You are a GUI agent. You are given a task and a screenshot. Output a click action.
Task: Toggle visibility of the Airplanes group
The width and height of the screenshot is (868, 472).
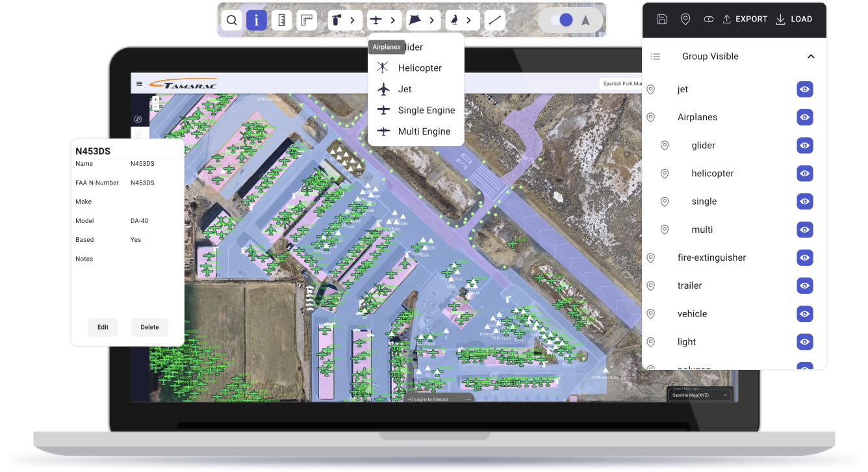[805, 118]
